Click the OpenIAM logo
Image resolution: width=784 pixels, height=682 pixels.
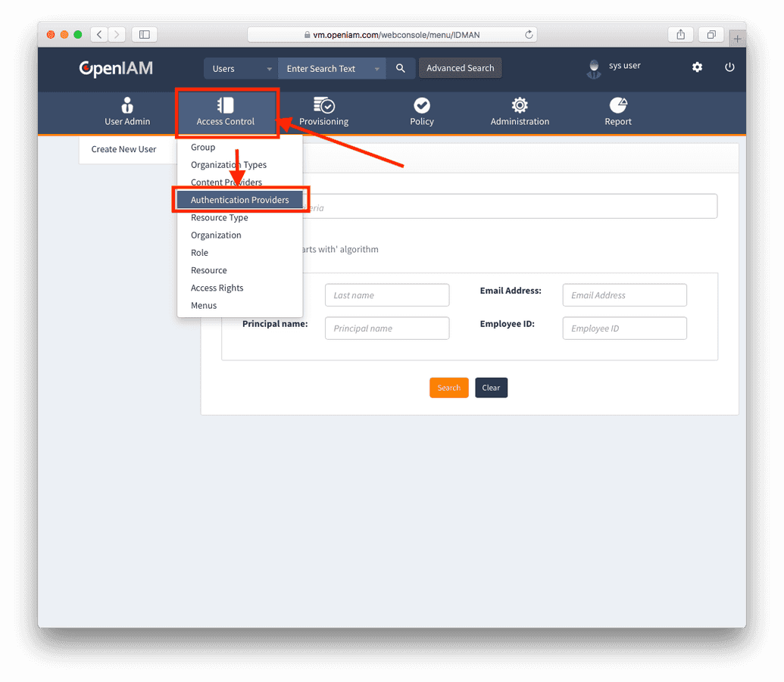[115, 68]
